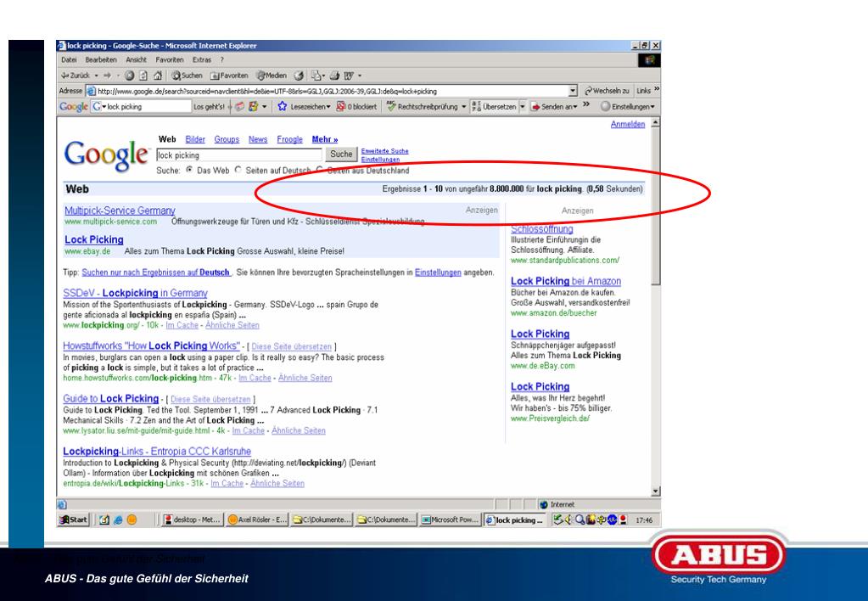The width and height of the screenshot is (868, 601).
Task: Click the Übersetzen translate button
Action: (x=494, y=106)
